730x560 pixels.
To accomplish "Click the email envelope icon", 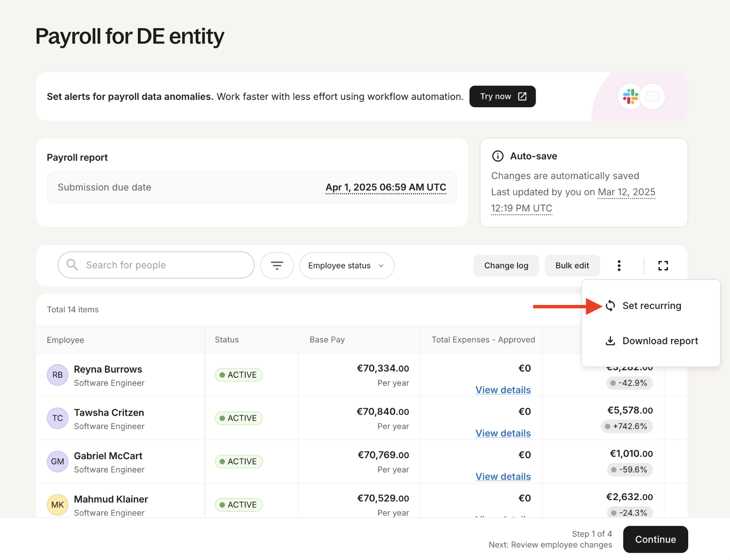I will tap(652, 96).
